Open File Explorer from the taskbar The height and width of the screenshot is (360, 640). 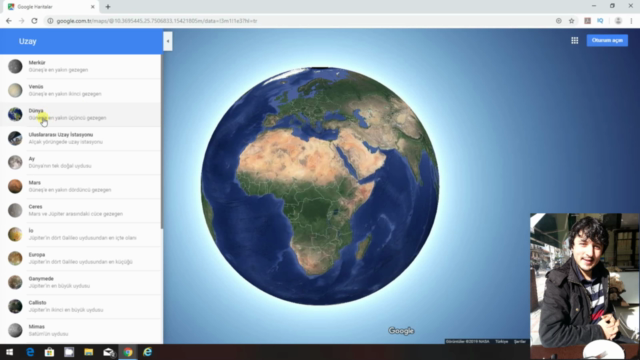coord(89,352)
